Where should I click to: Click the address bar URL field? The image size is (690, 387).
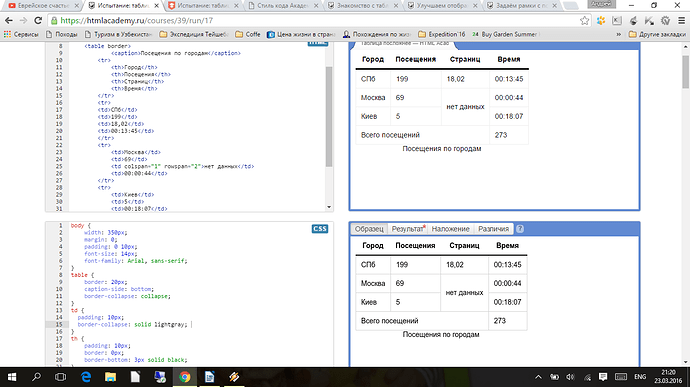[317, 21]
